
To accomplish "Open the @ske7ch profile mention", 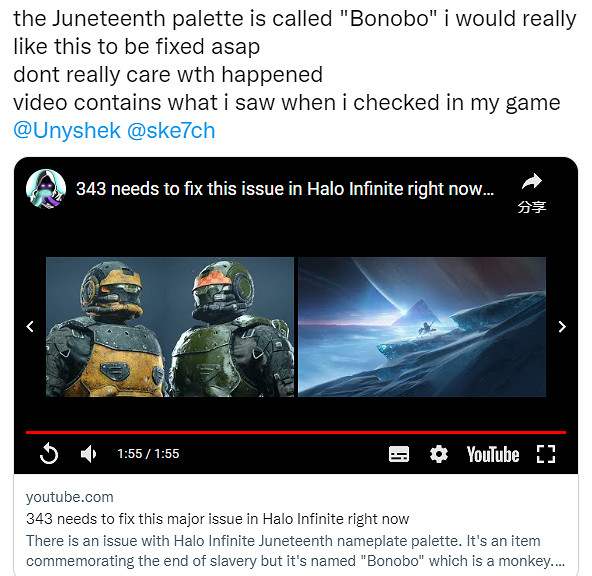I will [171, 131].
